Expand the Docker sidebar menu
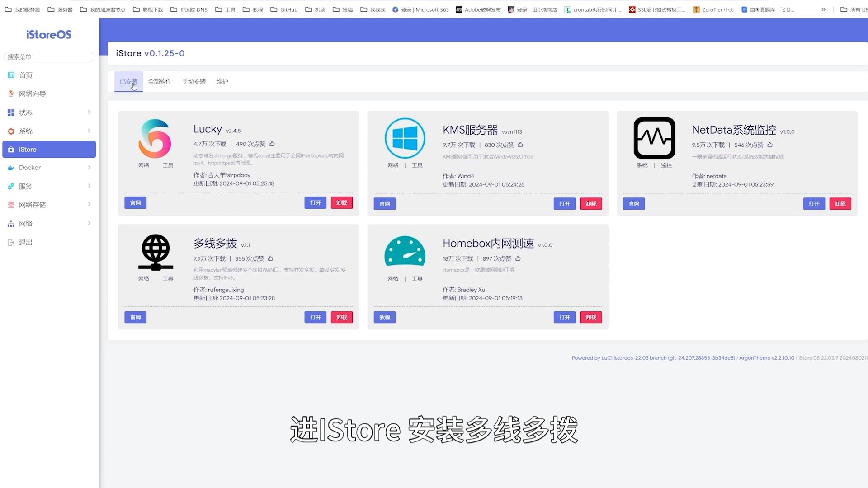The image size is (868, 488). coord(89,168)
